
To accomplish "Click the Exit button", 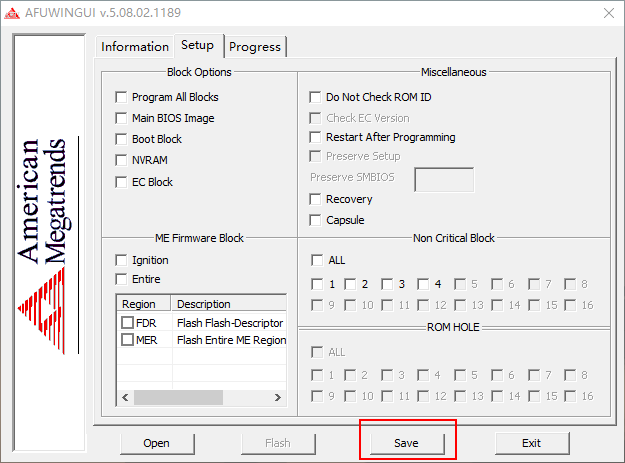I will [x=532, y=443].
